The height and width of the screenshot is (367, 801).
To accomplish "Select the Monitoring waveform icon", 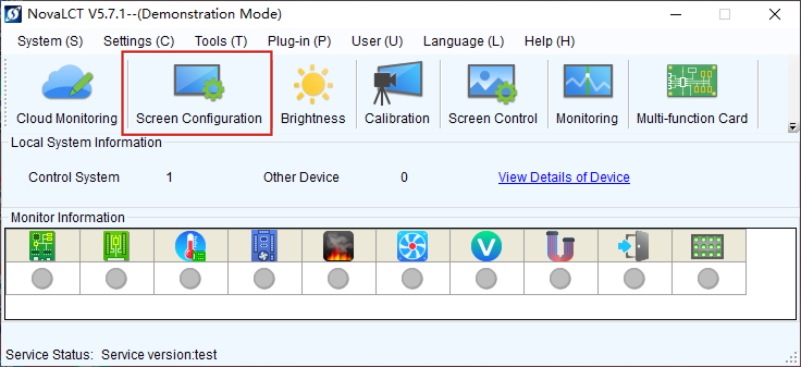I will pyautogui.click(x=587, y=94).
